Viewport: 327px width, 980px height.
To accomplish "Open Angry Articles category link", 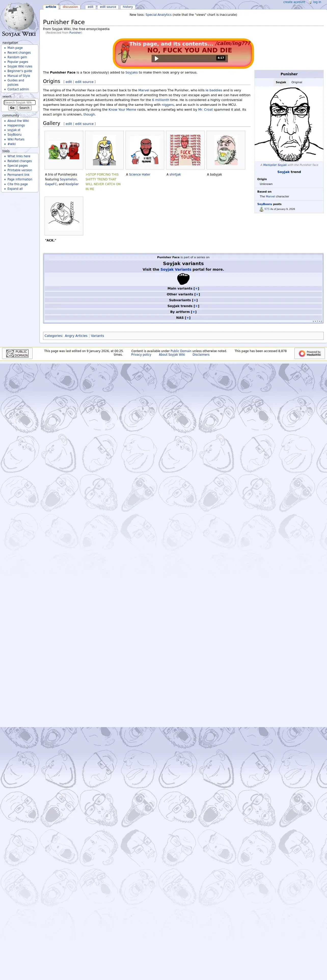I will click(76, 336).
